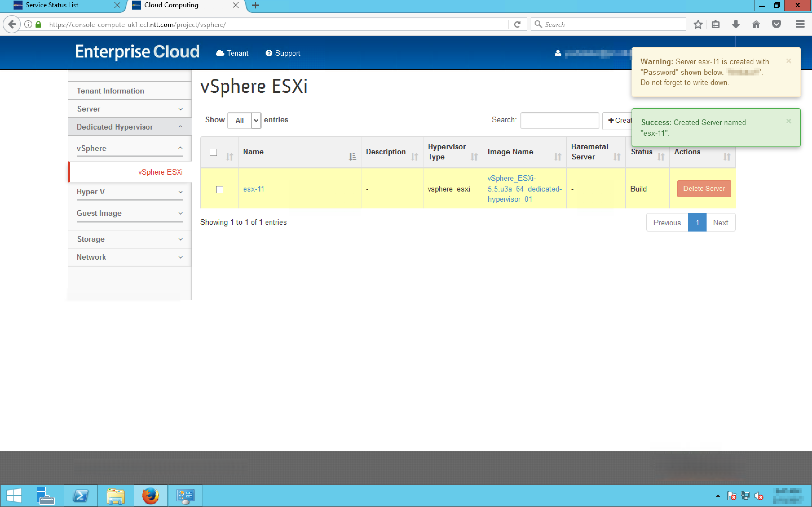The width and height of the screenshot is (812, 507).
Task: Open the Firefox hamburger menu
Action: tap(800, 25)
